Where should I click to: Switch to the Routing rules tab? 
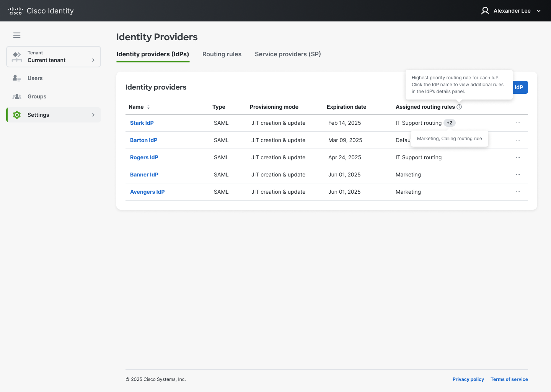[222, 54]
